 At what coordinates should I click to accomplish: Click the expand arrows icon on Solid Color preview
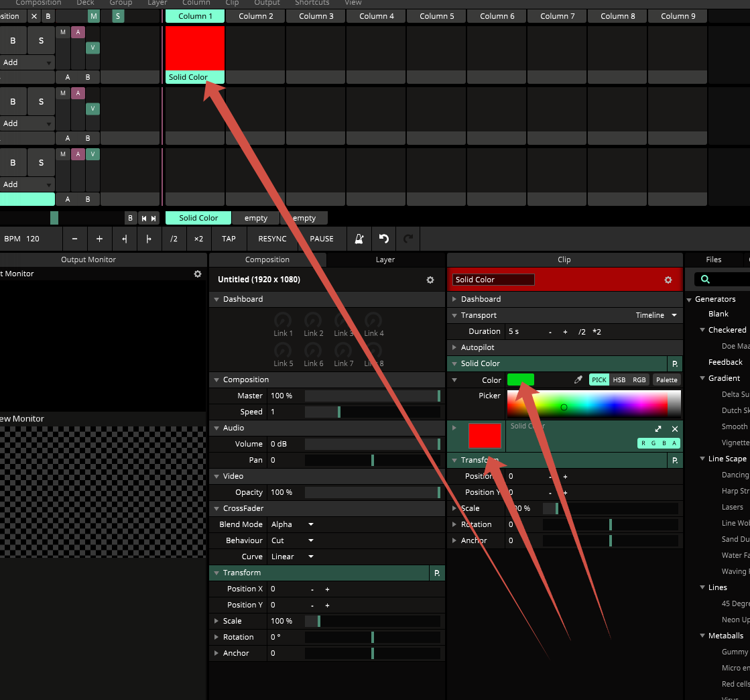pos(658,429)
